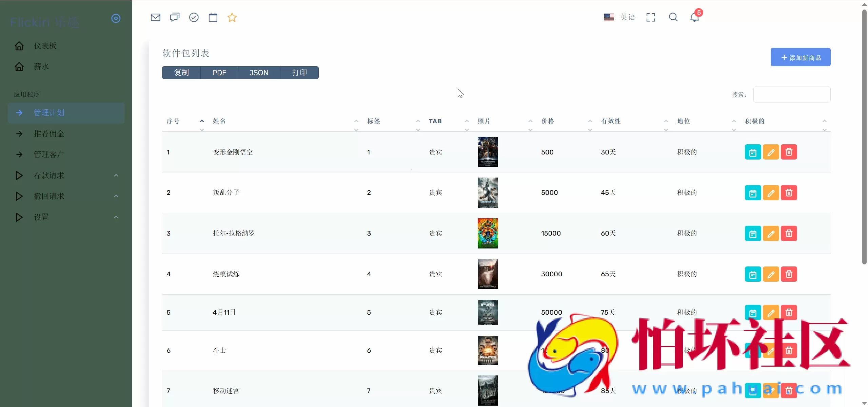Click teal calendar icon for 托尔·拉格纳罗 row

(753, 234)
